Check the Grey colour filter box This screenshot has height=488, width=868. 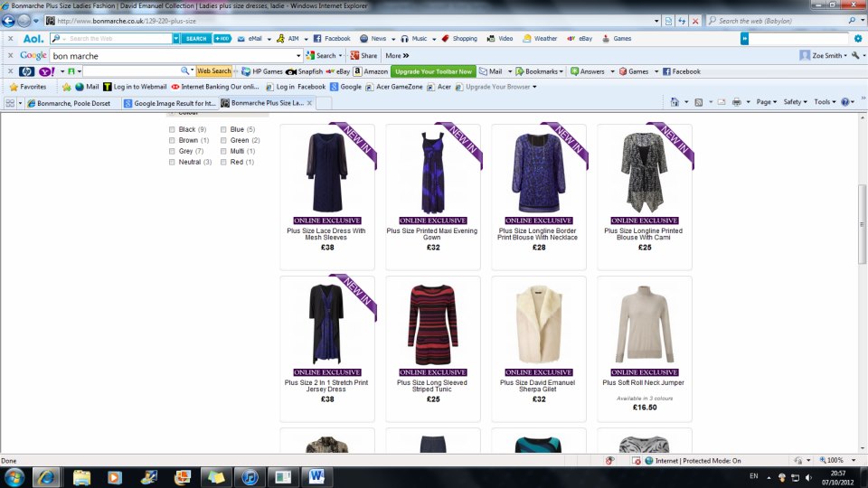click(172, 152)
